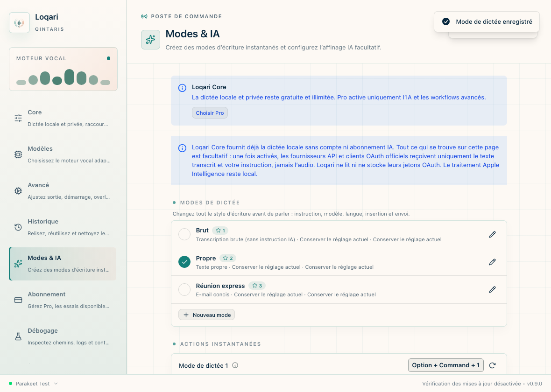The width and height of the screenshot is (551, 392).
Task: Click the Vérification des mises à jour désactivée text
Action: click(x=472, y=384)
